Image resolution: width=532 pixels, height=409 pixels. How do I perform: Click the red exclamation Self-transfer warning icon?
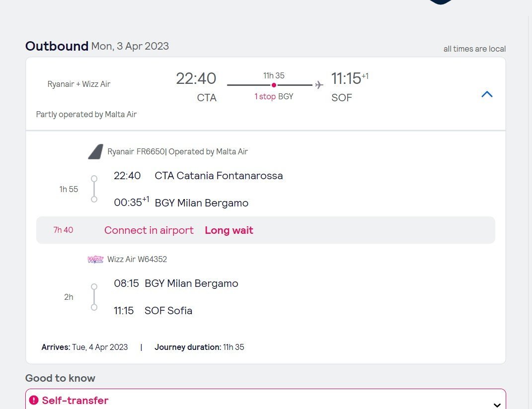(x=34, y=400)
